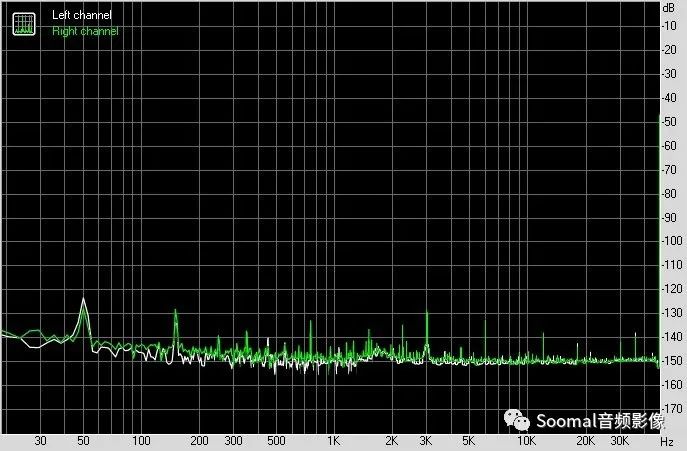This screenshot has height=451, width=687.
Task: Click the '100' frequency axis label
Action: [x=141, y=440]
